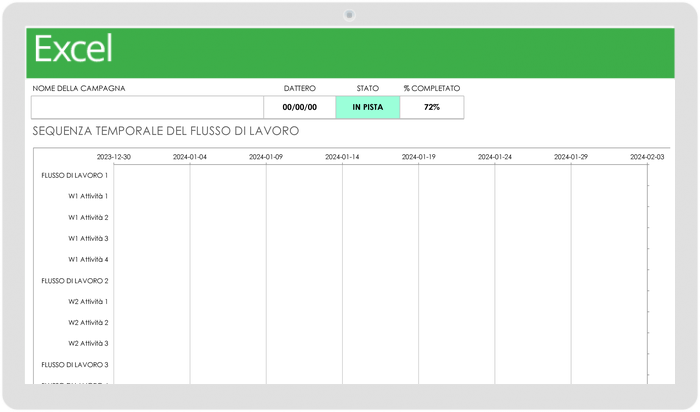Select the W2 Attività 2 row label
The image size is (700, 412).
[88, 322]
